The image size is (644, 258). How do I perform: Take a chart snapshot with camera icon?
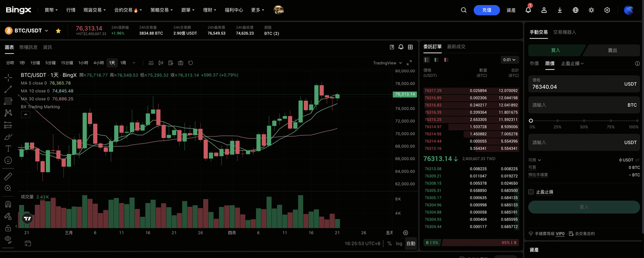coord(181,63)
